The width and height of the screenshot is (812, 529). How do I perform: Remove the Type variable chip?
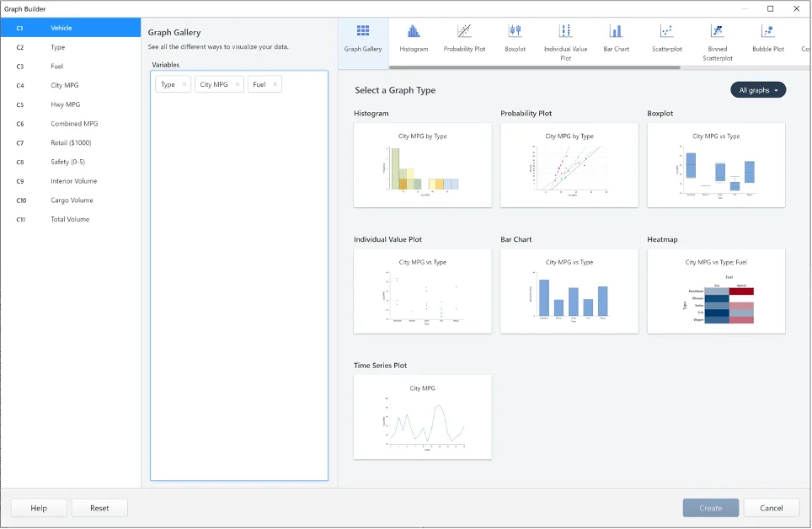[184, 84]
